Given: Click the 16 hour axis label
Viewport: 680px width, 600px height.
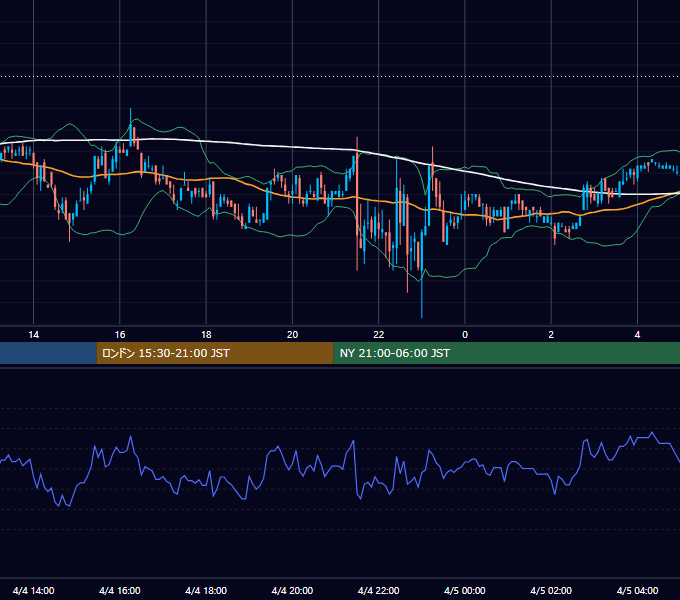Looking at the screenshot, I should [120, 335].
